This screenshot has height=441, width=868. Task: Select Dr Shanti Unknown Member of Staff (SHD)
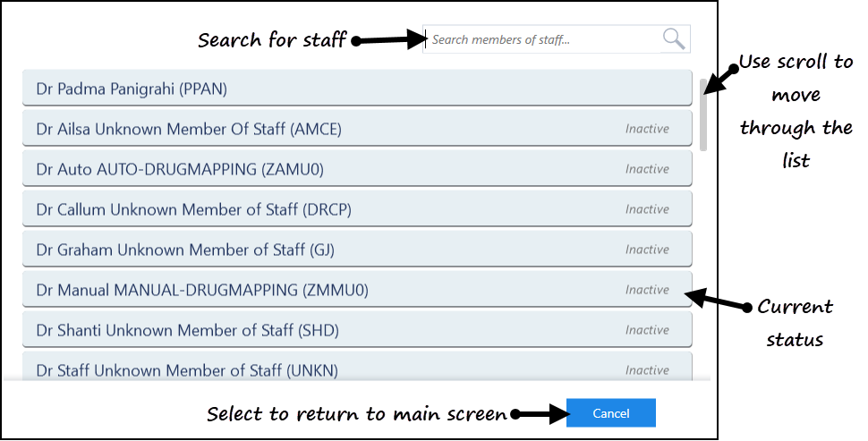point(357,330)
